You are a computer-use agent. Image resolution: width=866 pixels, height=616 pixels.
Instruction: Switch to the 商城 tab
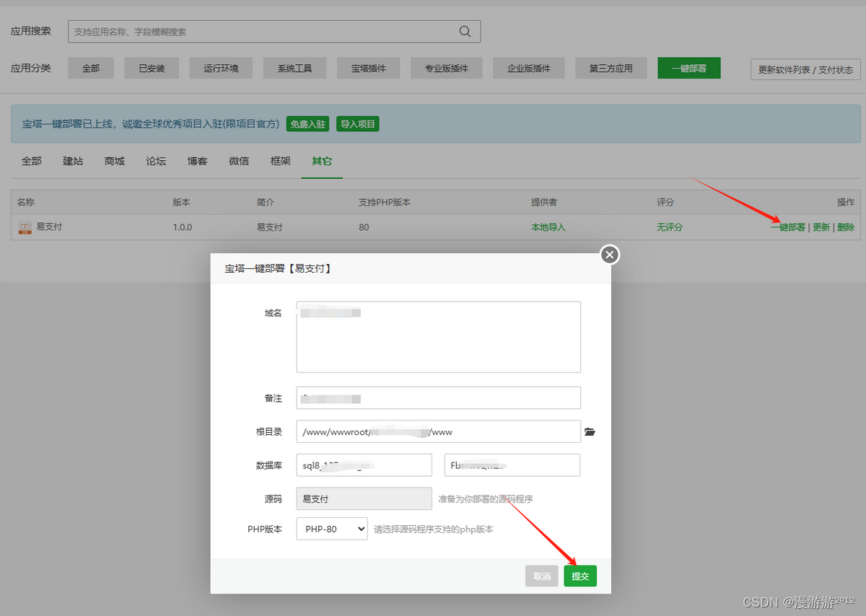(x=115, y=161)
